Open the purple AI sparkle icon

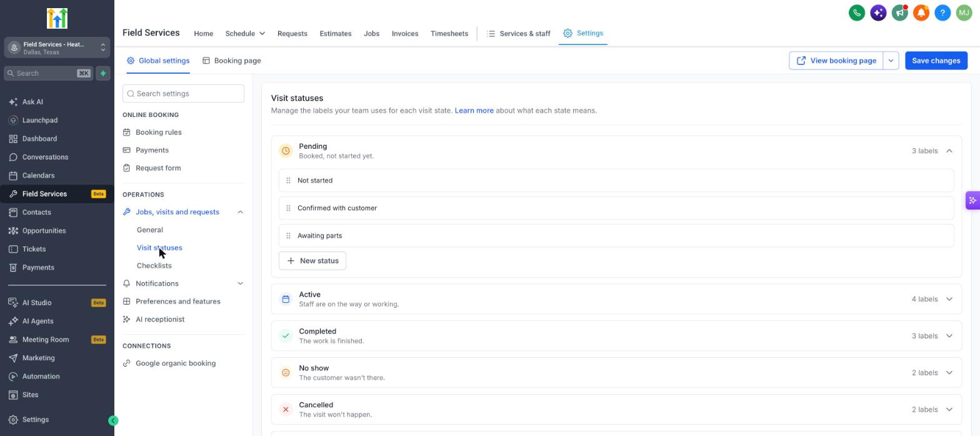878,13
